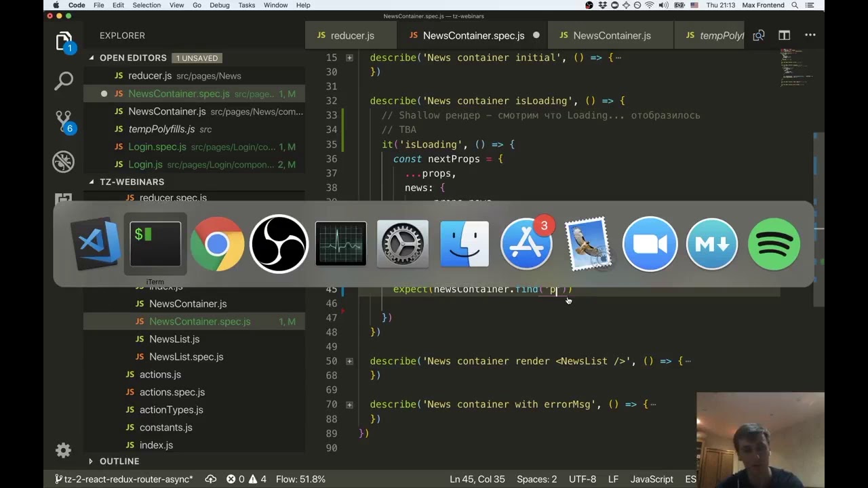This screenshot has height=488, width=868.
Task: Click LF end of line status item
Action: (x=613, y=479)
